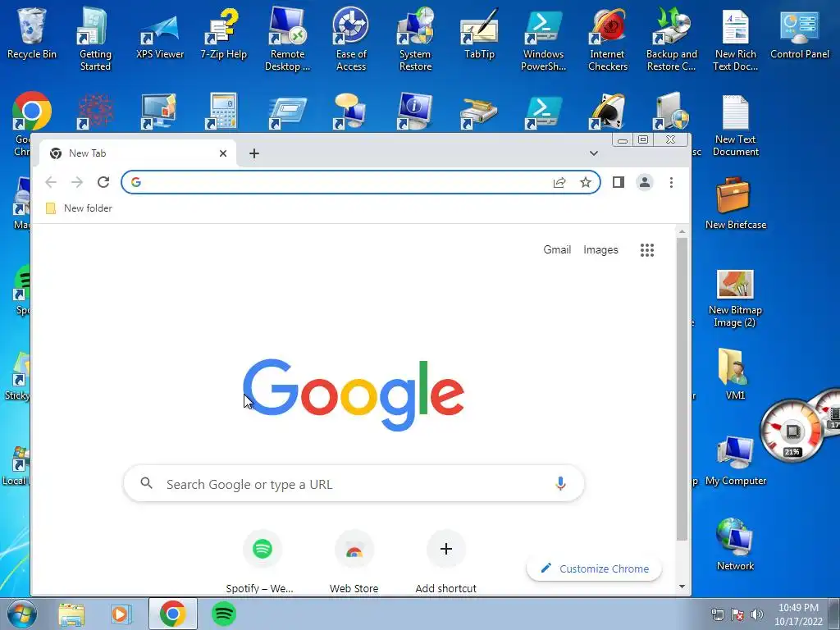Select the New Rich Text Document icon
This screenshot has height=630, width=840.
736,39
